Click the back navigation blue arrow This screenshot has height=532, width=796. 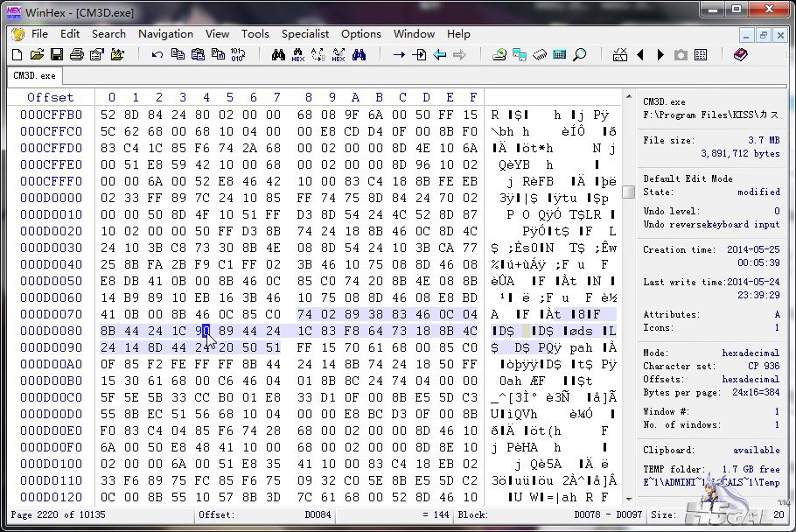[440, 55]
